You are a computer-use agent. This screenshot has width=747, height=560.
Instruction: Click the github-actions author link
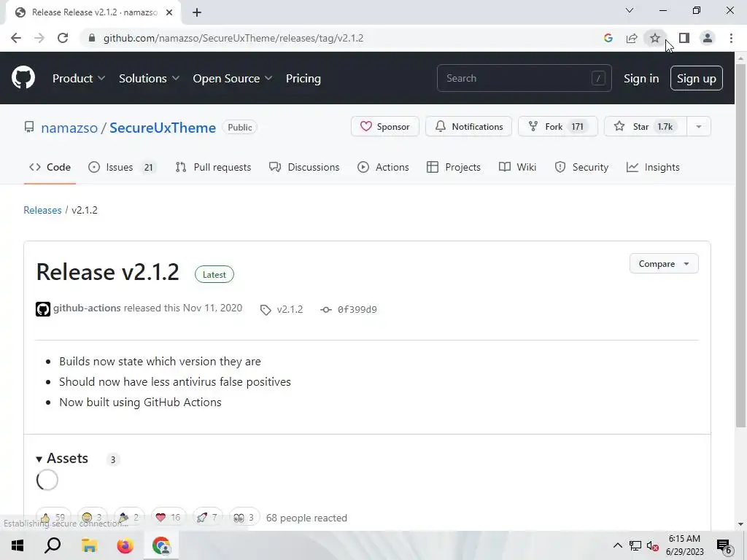(87, 308)
